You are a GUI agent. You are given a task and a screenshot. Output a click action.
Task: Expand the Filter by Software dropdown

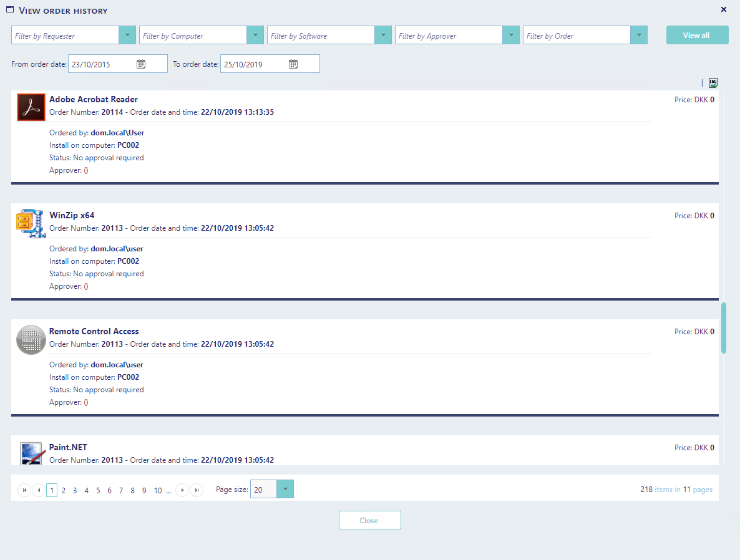tap(383, 36)
